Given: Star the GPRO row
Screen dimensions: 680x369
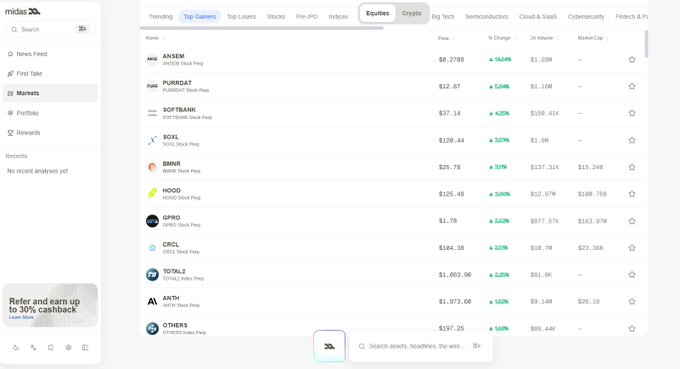Looking at the screenshot, I should (x=632, y=221).
